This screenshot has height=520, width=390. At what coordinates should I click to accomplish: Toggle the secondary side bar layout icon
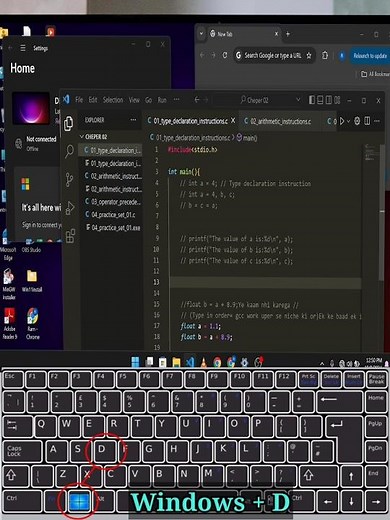point(329,100)
